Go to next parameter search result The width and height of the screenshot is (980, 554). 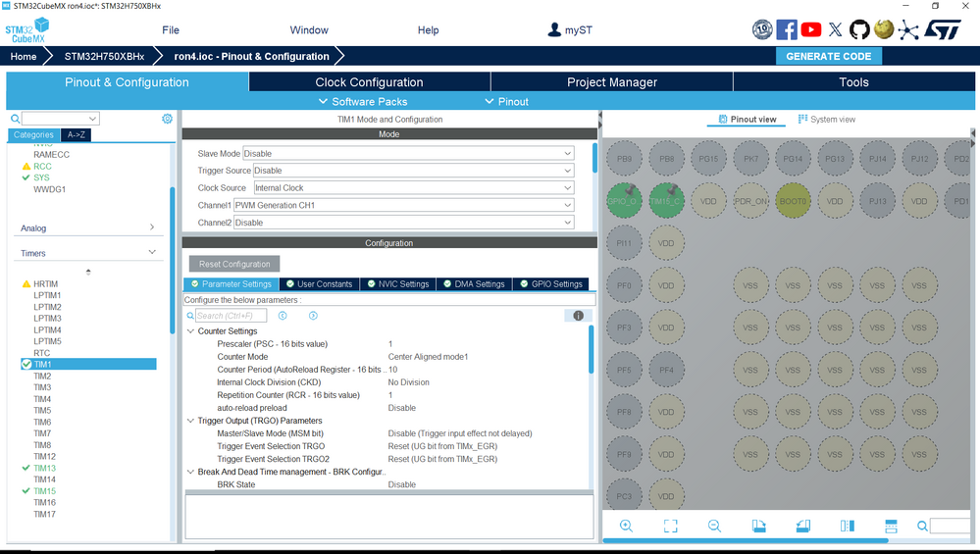click(313, 316)
